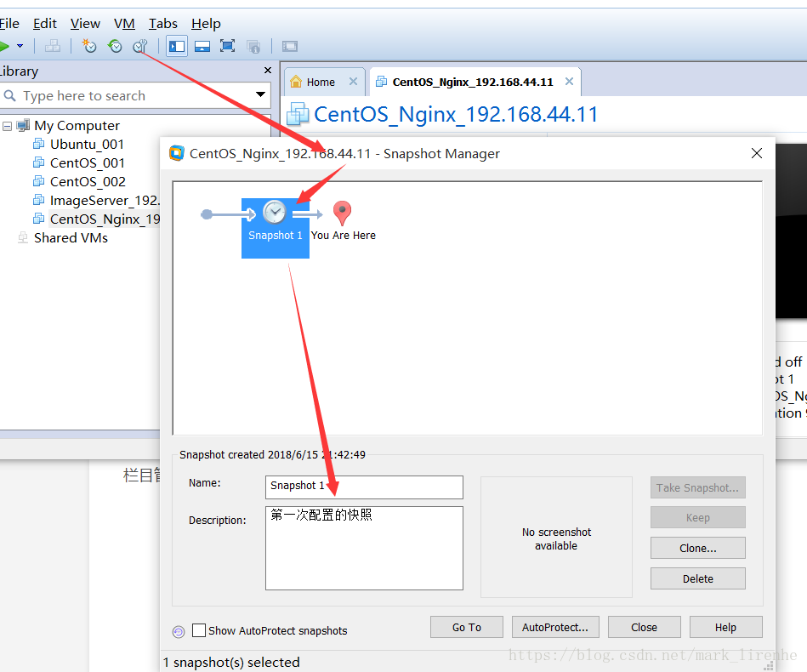Click the Take Snapshot toolbar icon
This screenshot has width=807, height=672.
[89, 46]
